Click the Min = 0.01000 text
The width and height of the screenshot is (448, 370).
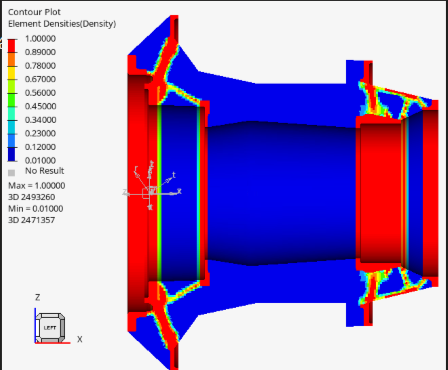36,209
